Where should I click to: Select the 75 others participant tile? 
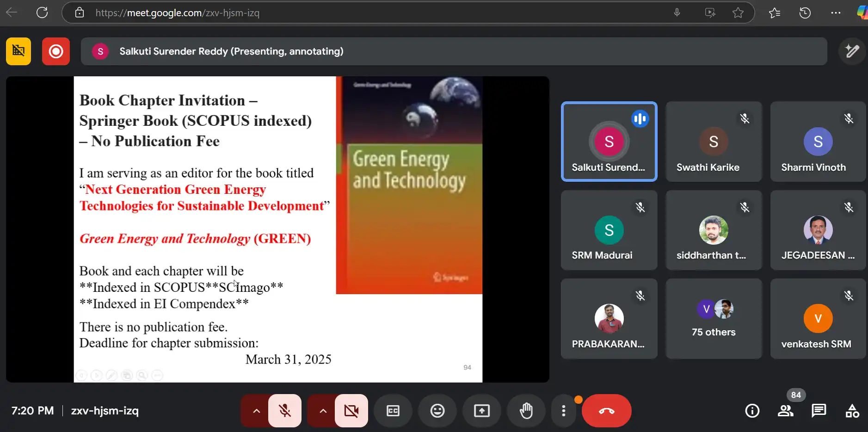[714, 319]
